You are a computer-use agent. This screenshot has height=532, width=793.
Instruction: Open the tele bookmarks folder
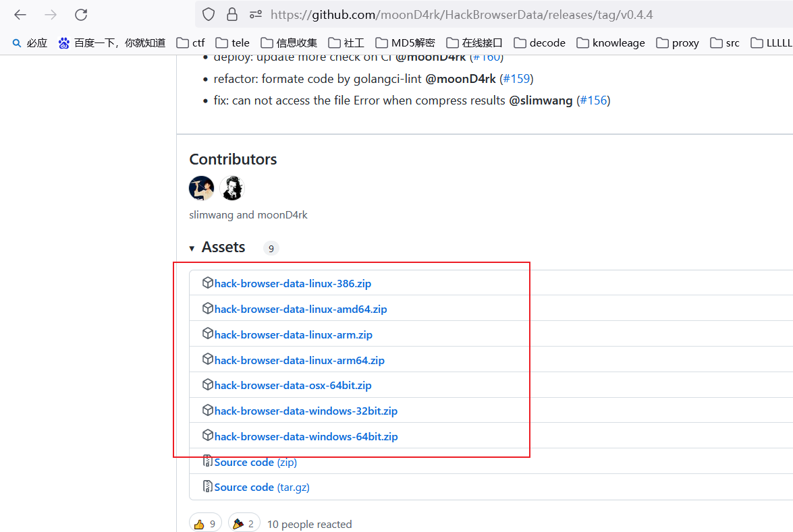coord(233,43)
